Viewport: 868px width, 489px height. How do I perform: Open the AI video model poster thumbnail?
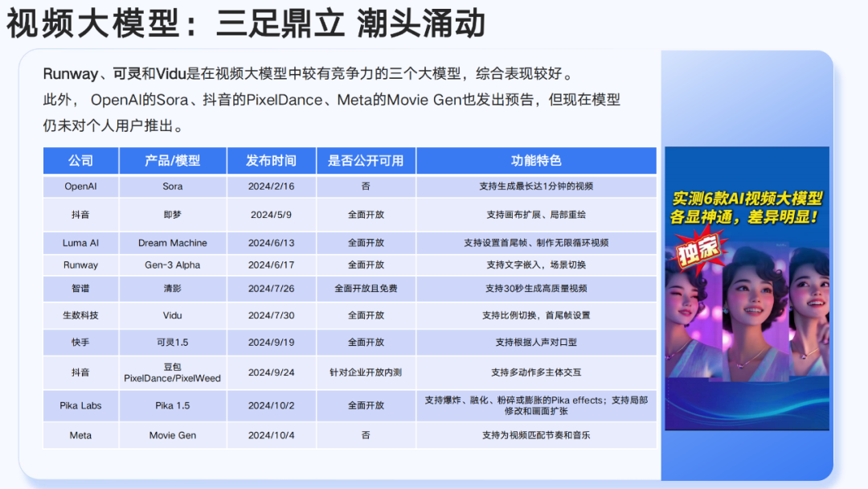point(747,288)
